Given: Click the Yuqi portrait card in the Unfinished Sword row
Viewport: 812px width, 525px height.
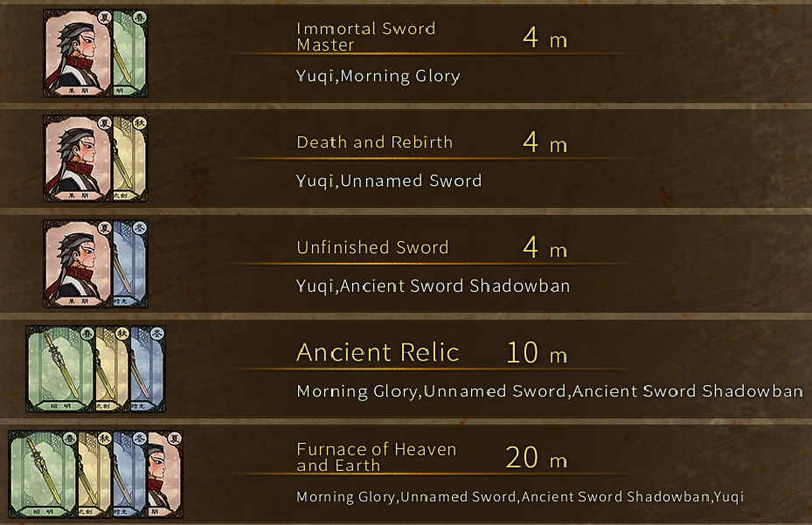Looking at the screenshot, I should click(77, 264).
